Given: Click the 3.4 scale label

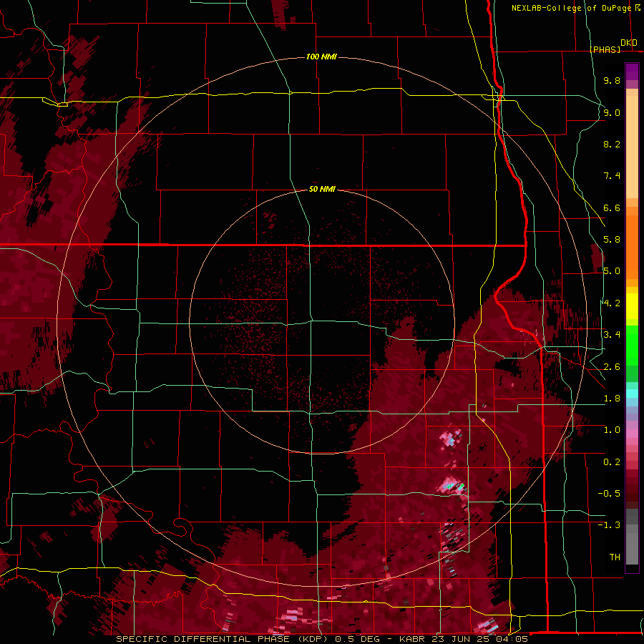Looking at the screenshot, I should 612,335.
